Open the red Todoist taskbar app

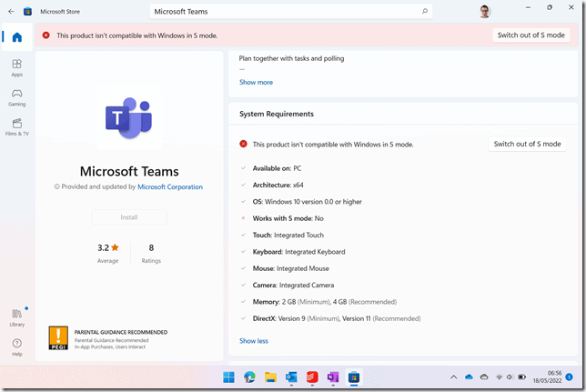coord(312,377)
